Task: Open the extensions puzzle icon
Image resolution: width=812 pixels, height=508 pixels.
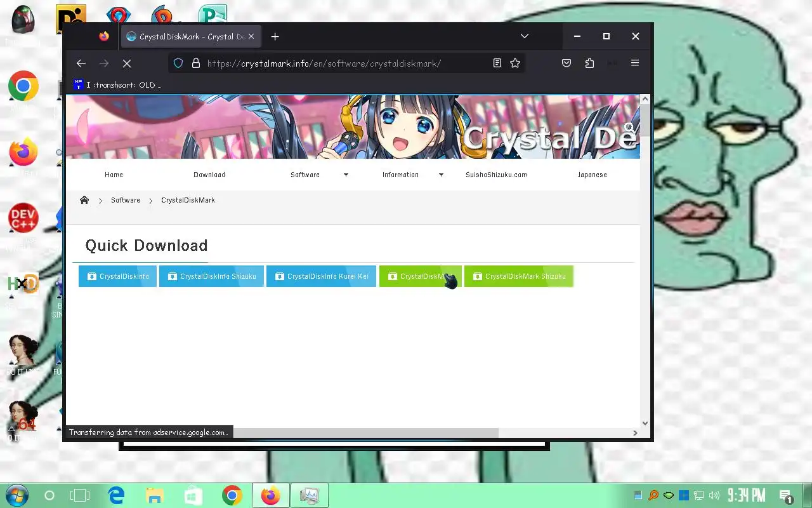Action: point(589,63)
